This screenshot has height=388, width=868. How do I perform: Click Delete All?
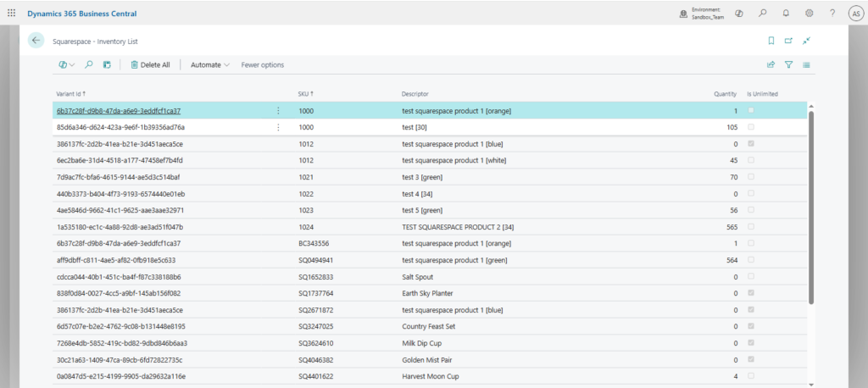150,64
